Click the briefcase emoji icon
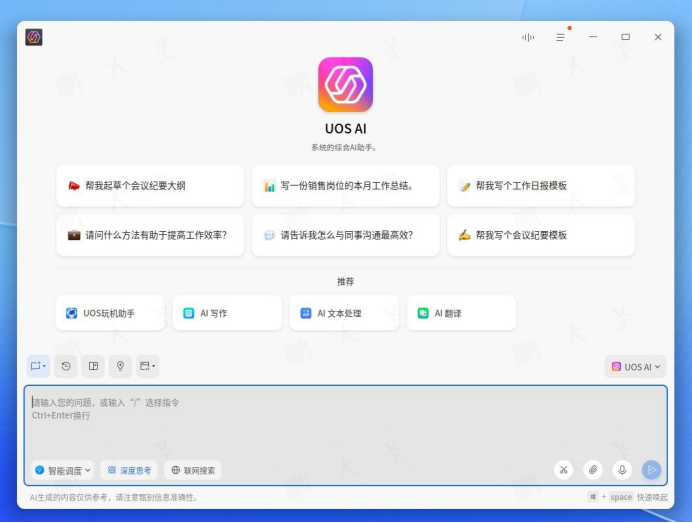The height and width of the screenshot is (523, 692). point(74,235)
